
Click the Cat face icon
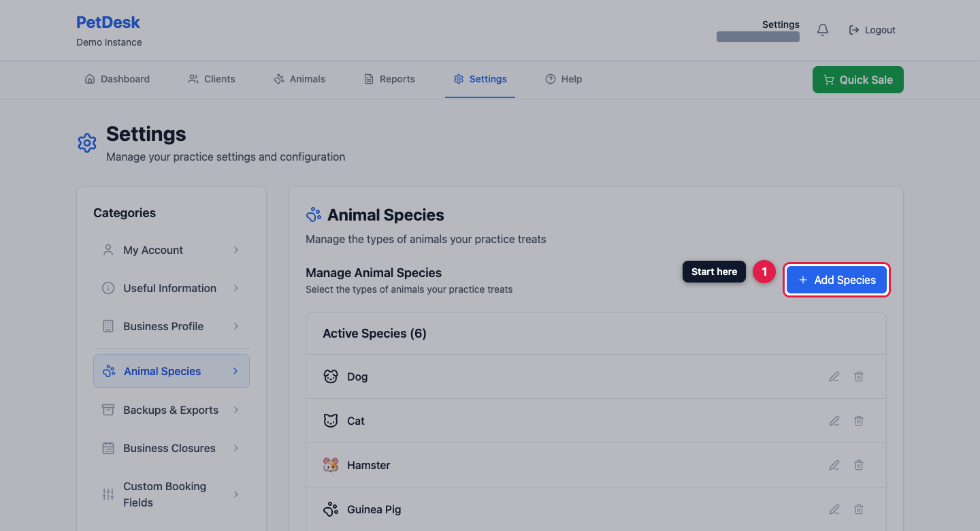coord(331,421)
